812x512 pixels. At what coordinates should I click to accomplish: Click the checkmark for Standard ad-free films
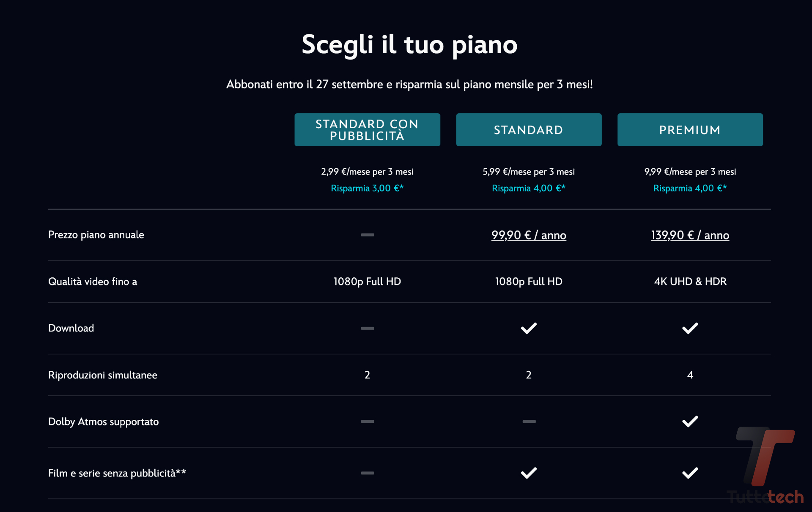[x=529, y=473]
